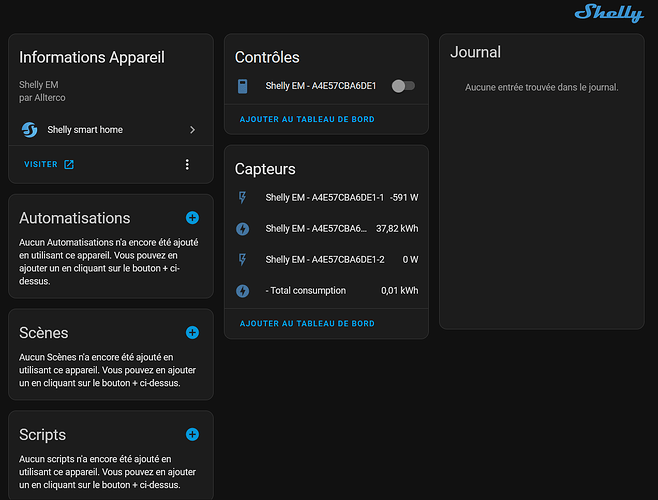Click power icon of sensor A4E57CBA6DE1-2
Viewport: 658px width, 500px height.
pos(243,259)
